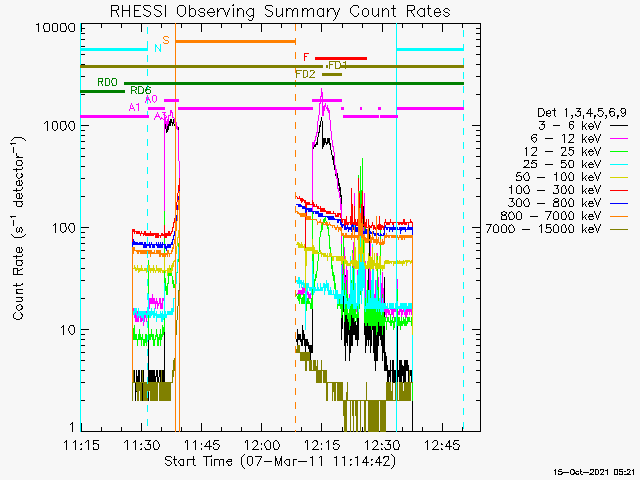Click the yellow line swatch for 50 - 100 keV
The height and width of the screenshot is (480, 640).
coord(619,177)
